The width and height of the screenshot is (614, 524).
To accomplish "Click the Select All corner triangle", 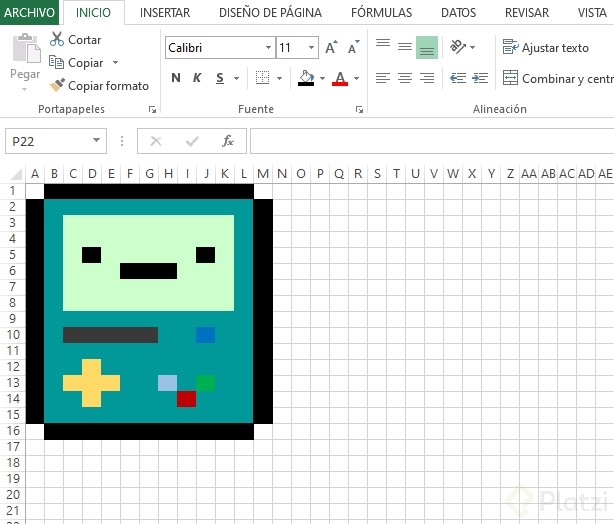I will pos(16,173).
